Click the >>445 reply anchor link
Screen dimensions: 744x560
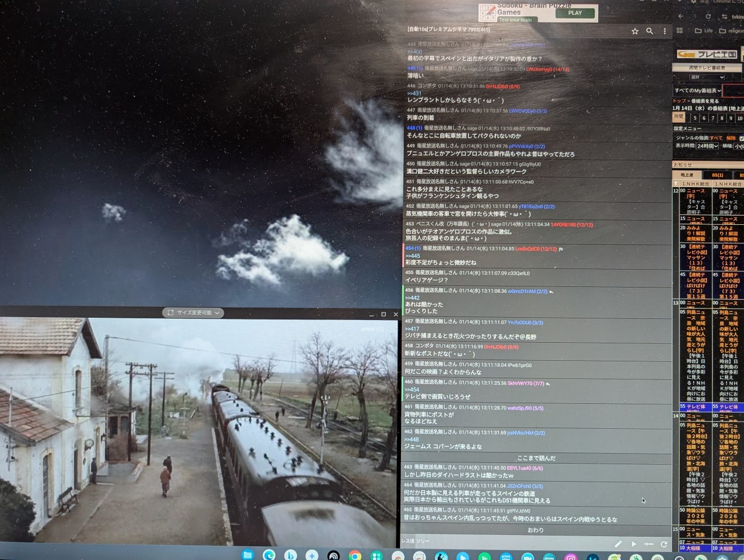(412, 256)
